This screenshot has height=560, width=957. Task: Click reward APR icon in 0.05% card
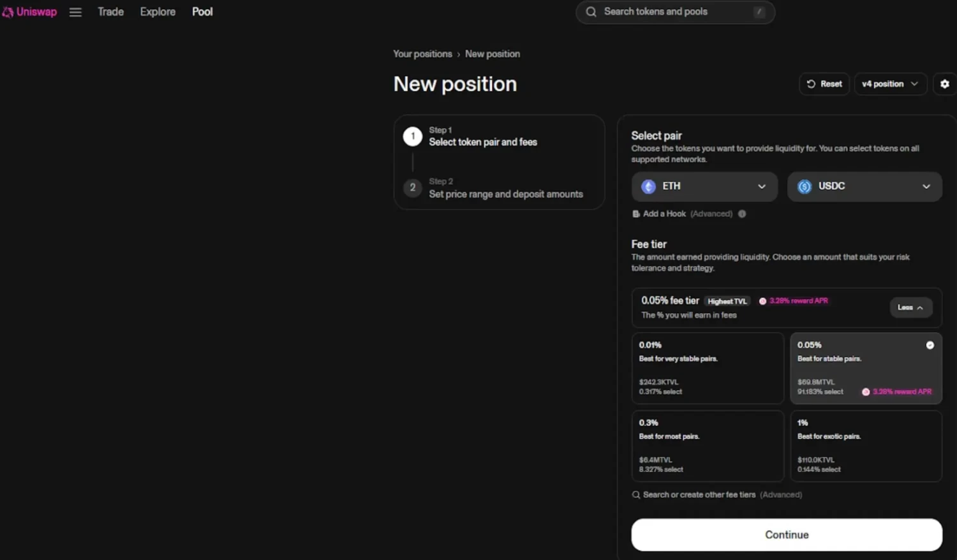point(866,392)
